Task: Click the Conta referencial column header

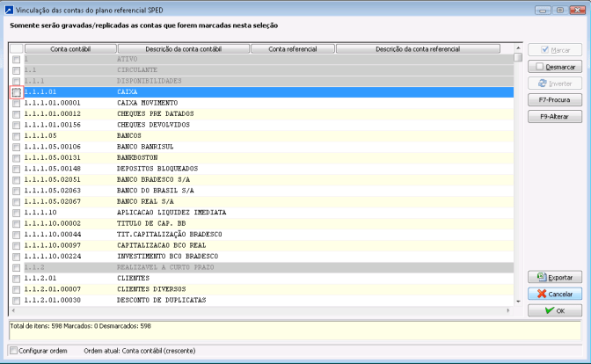Action: coord(293,49)
